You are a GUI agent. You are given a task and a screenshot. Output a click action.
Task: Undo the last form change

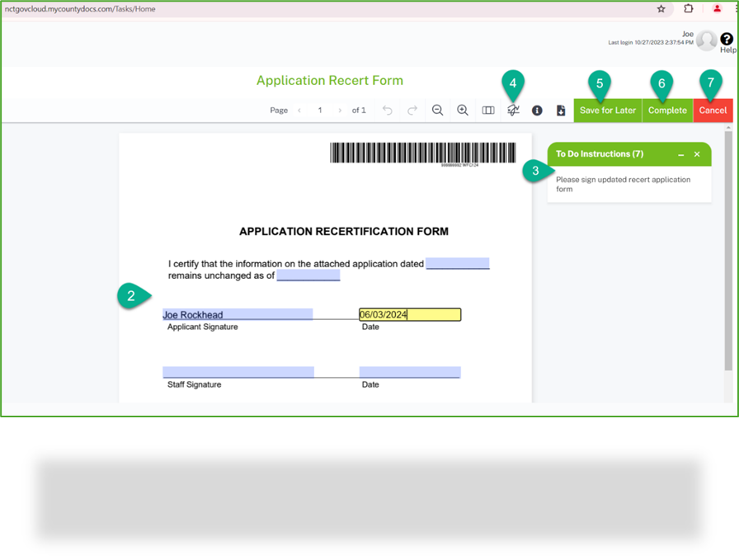(387, 110)
